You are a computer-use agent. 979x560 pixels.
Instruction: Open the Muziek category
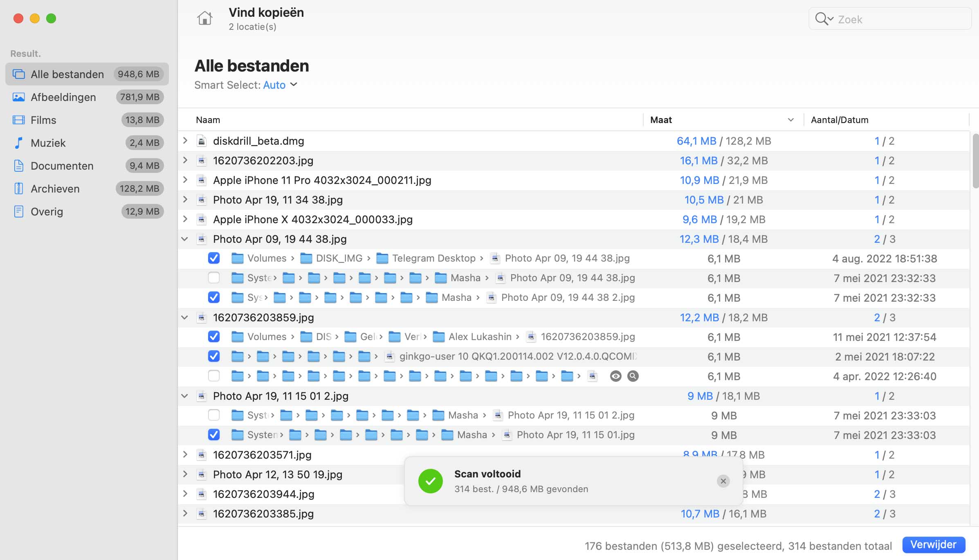tap(48, 143)
